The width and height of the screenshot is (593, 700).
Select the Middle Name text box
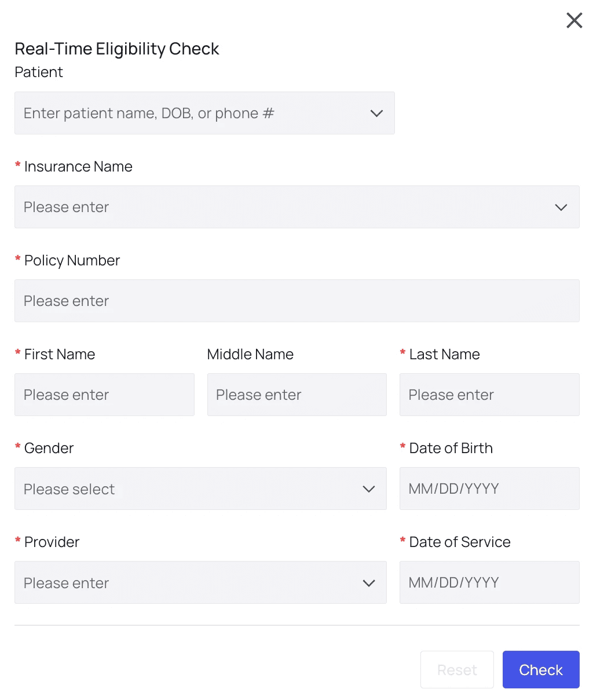coord(296,395)
